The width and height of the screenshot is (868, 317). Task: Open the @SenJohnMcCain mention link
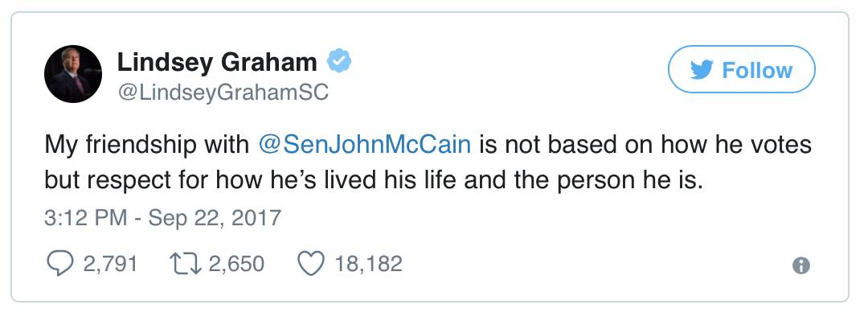click(365, 145)
